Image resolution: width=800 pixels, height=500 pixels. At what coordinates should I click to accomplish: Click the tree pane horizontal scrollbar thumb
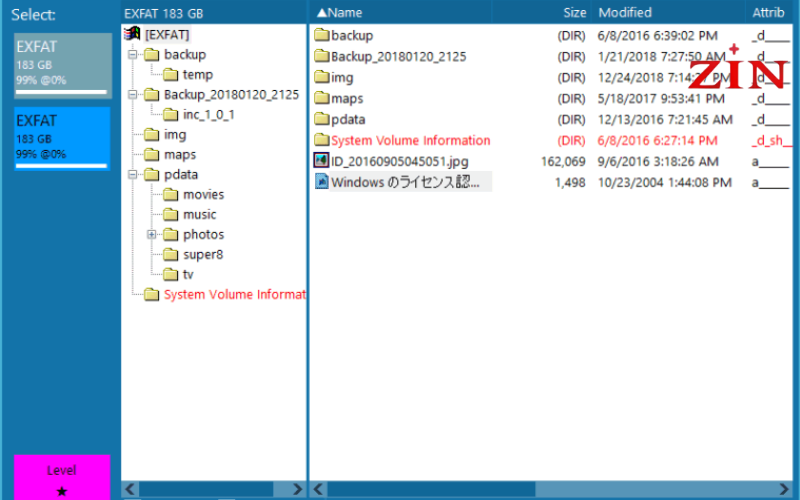pyautogui.click(x=206, y=489)
